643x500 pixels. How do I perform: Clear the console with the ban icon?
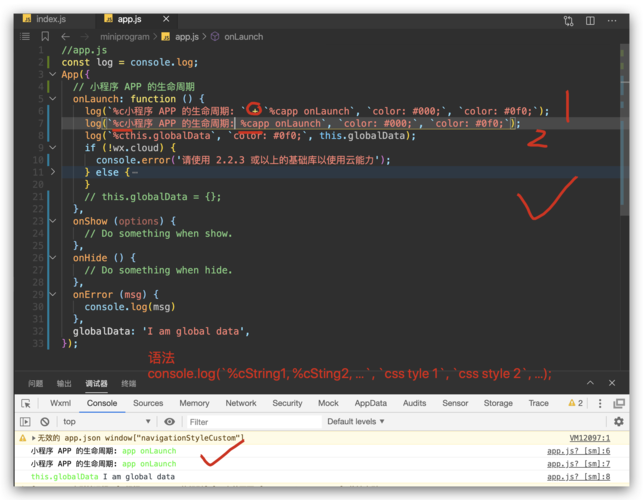(x=45, y=422)
